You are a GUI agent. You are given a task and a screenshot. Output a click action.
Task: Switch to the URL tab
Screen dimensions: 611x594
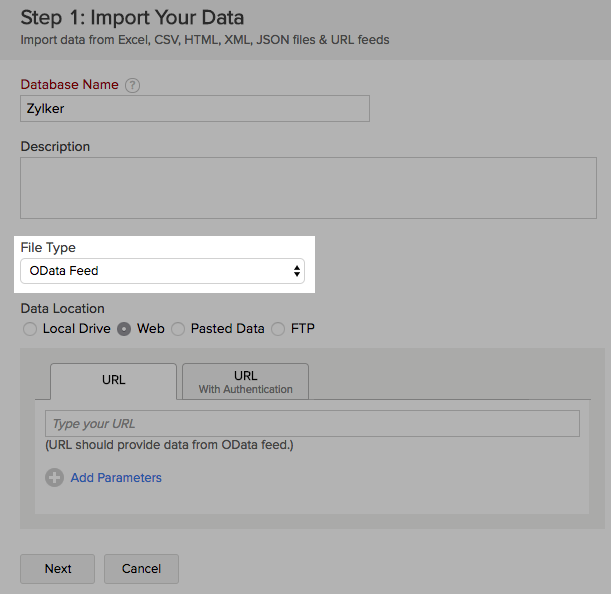(113, 381)
